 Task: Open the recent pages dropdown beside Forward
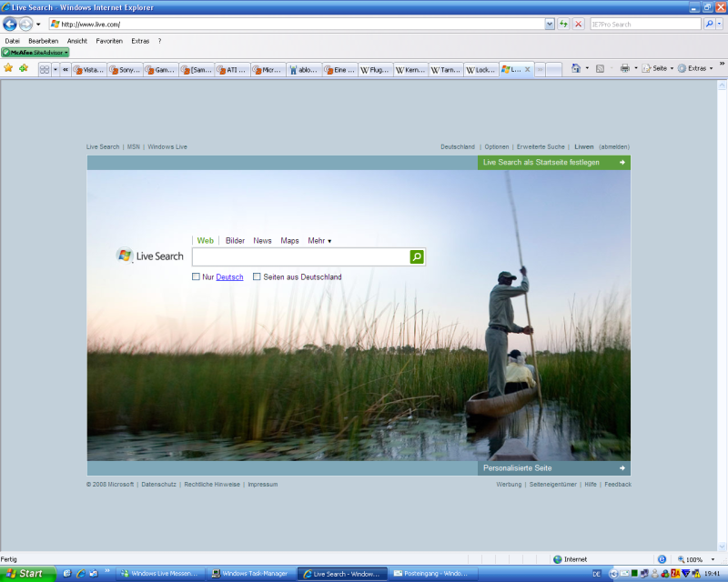(x=38, y=25)
